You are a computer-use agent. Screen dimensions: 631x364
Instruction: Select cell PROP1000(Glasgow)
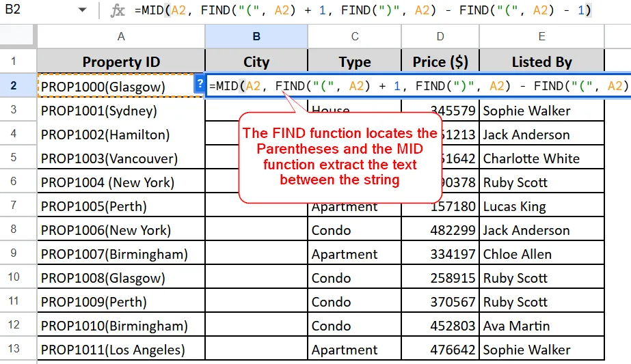(120, 85)
